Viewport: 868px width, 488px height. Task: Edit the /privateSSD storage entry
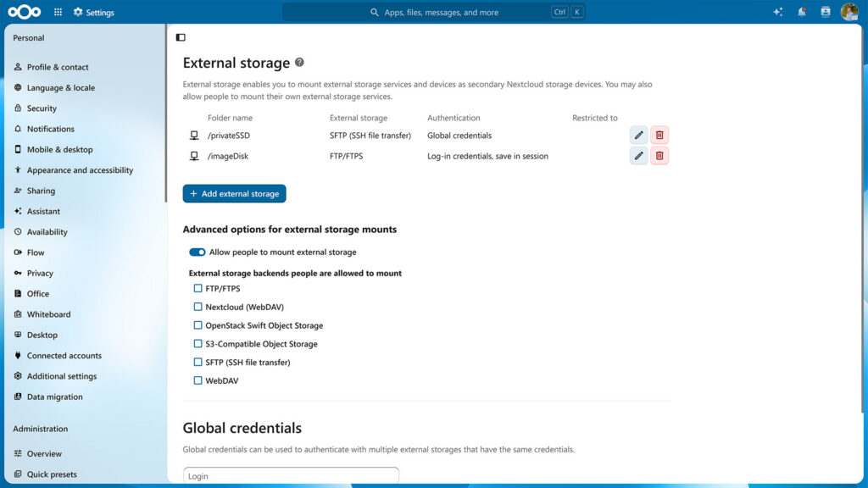(638, 135)
